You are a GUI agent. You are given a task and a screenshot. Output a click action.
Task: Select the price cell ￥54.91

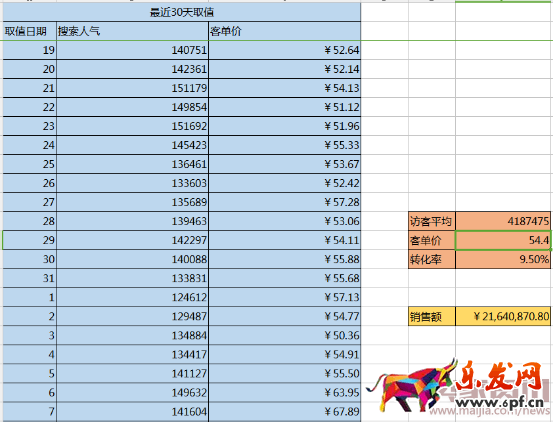(285, 355)
